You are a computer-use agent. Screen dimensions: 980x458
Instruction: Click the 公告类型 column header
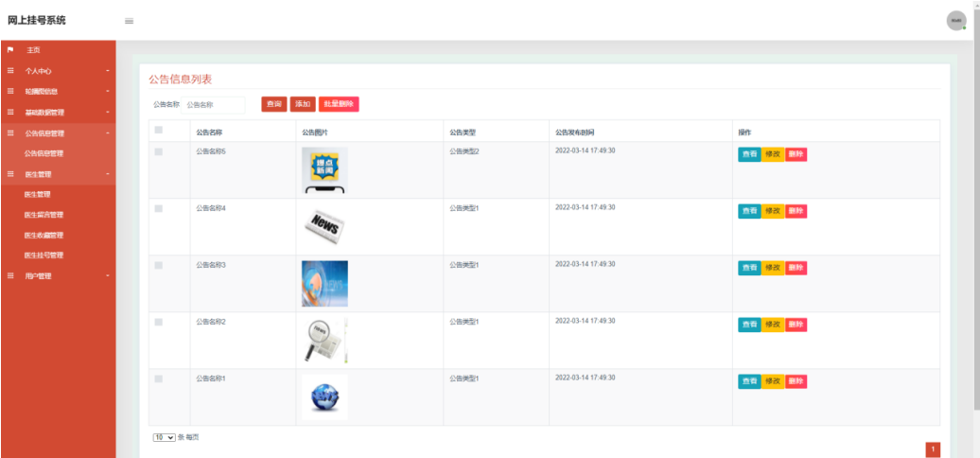[463, 132]
